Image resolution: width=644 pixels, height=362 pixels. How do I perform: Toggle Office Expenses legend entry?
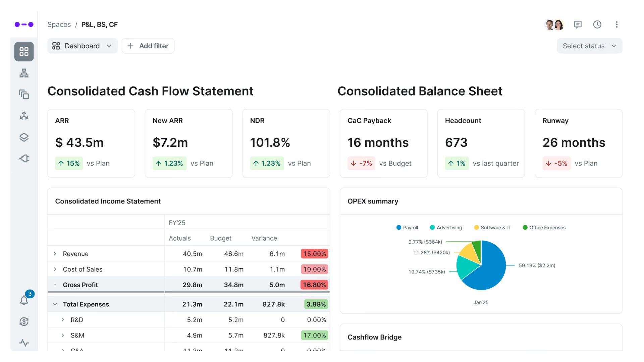click(x=544, y=228)
